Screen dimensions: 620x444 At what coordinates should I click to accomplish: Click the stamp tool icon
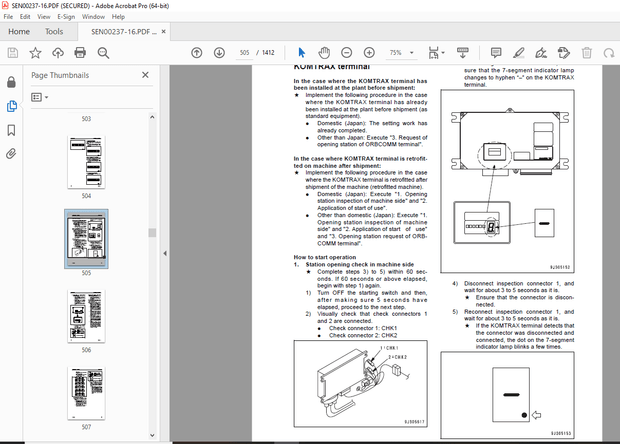[563, 53]
